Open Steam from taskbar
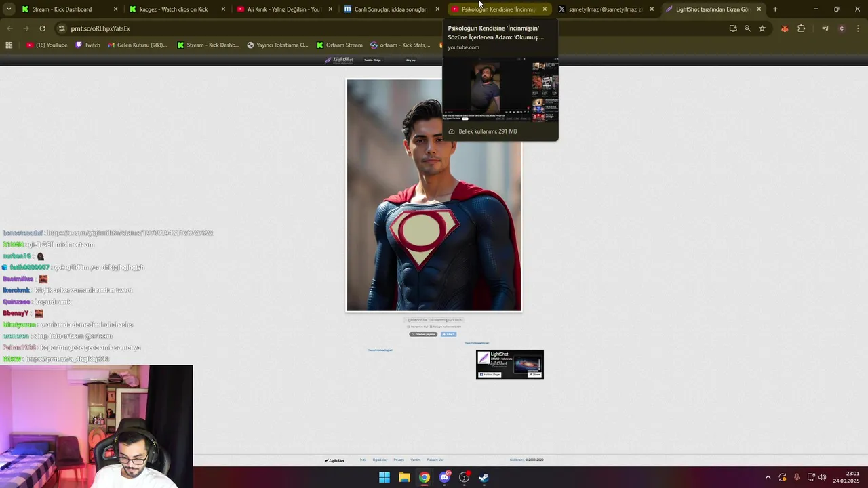Image resolution: width=868 pixels, height=488 pixels. click(x=484, y=477)
